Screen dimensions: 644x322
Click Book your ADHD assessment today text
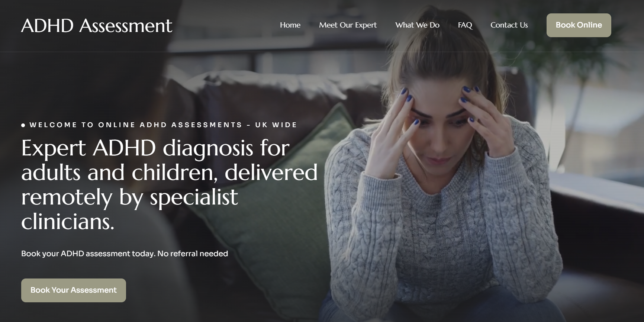(x=88, y=254)
